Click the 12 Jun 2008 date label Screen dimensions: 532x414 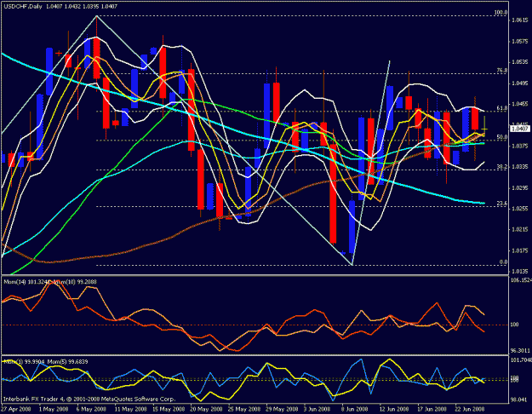(x=394, y=409)
